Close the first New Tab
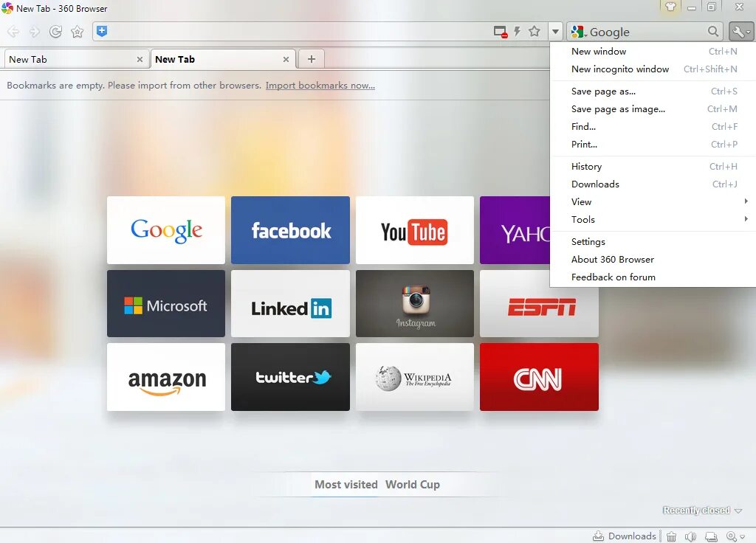The height and width of the screenshot is (543, 756). pos(140,59)
